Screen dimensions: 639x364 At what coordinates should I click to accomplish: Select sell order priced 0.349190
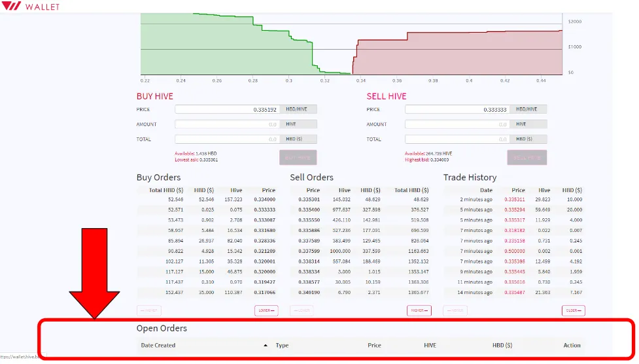(360, 292)
